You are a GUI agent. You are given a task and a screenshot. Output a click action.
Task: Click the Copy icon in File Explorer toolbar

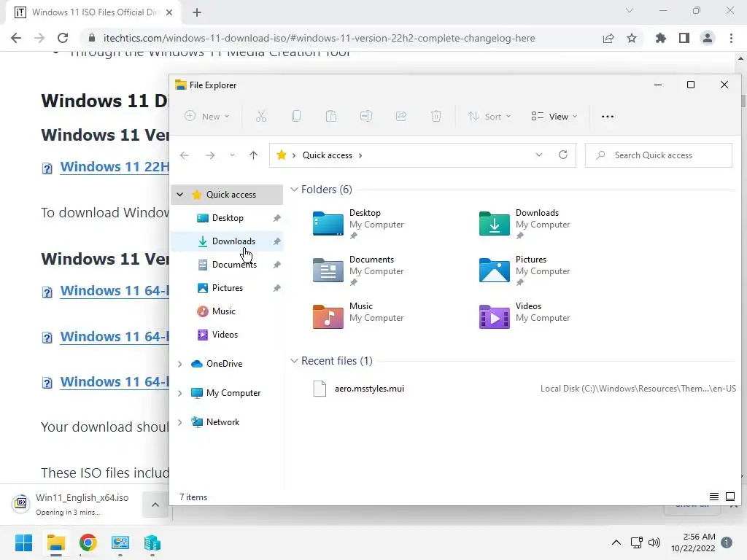point(296,116)
